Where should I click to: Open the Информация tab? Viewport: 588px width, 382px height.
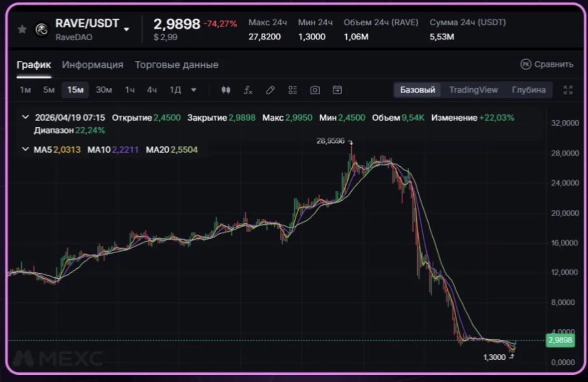(x=92, y=65)
